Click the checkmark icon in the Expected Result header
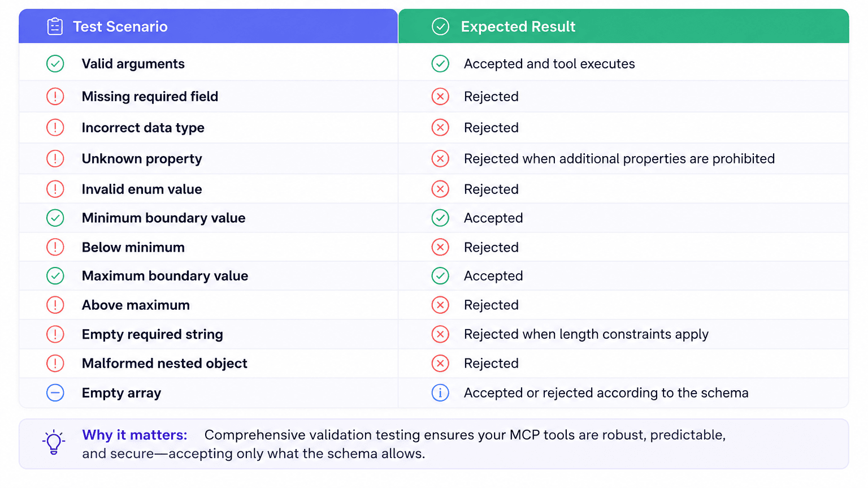The height and width of the screenshot is (488, 868). [x=440, y=27]
